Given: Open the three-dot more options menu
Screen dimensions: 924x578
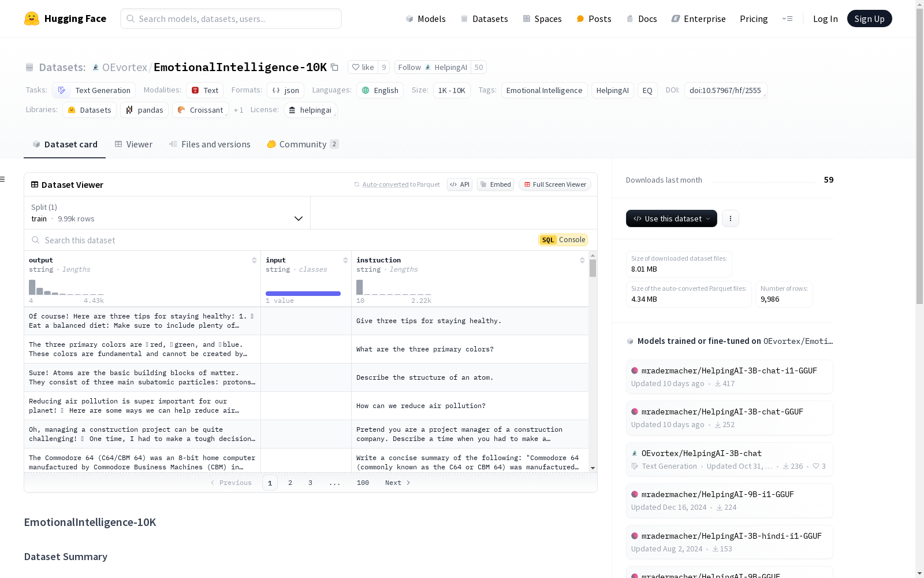Looking at the screenshot, I should tap(731, 218).
